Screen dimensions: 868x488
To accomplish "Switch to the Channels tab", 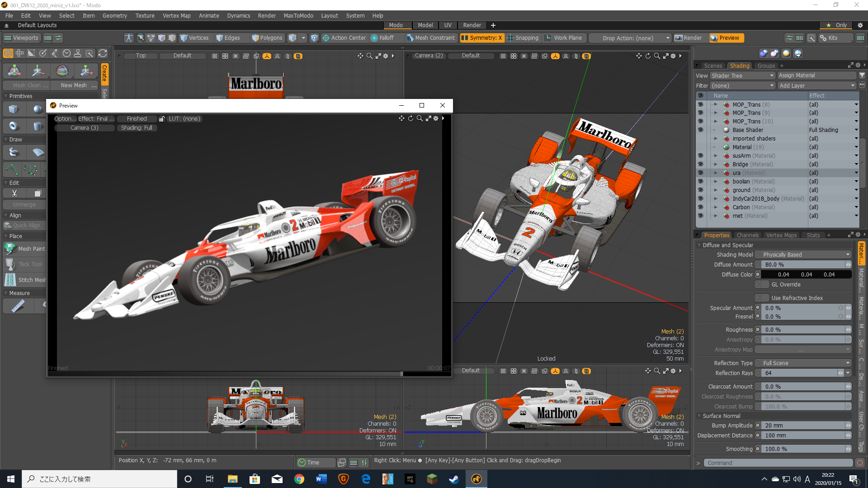I will coord(747,235).
